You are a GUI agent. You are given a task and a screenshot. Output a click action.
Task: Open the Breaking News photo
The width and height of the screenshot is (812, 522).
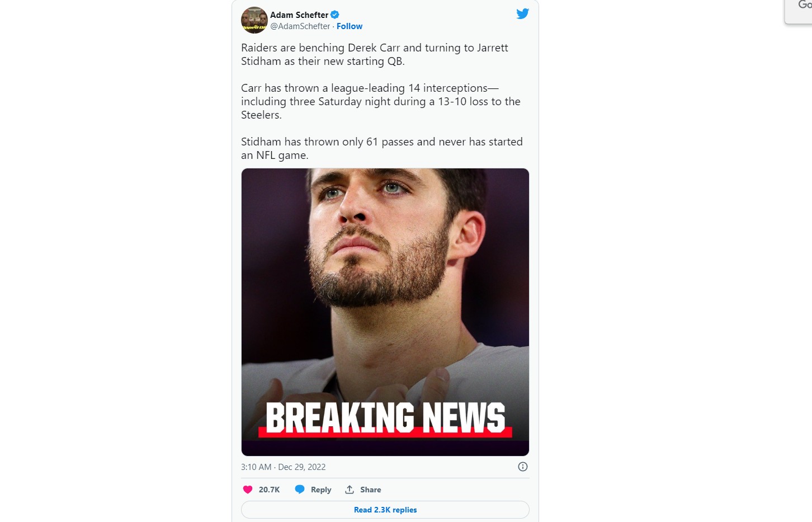[385, 312]
